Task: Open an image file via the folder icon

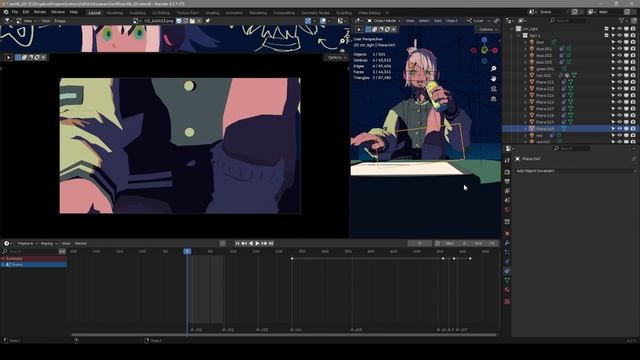Action: click(x=193, y=21)
